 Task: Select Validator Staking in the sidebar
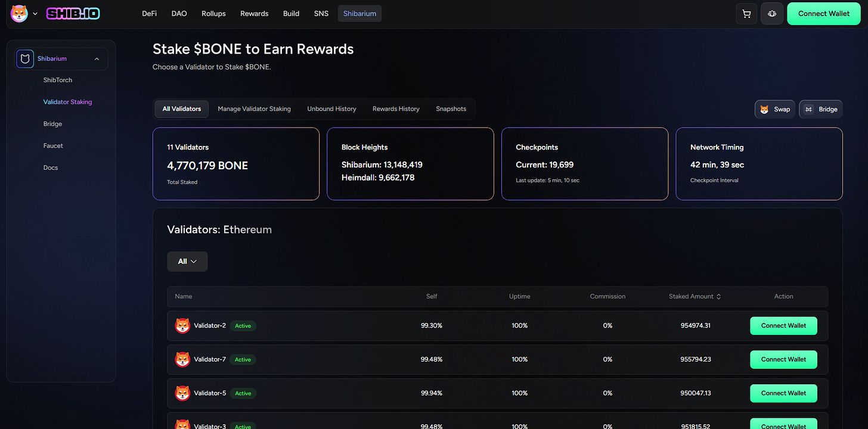(x=67, y=102)
